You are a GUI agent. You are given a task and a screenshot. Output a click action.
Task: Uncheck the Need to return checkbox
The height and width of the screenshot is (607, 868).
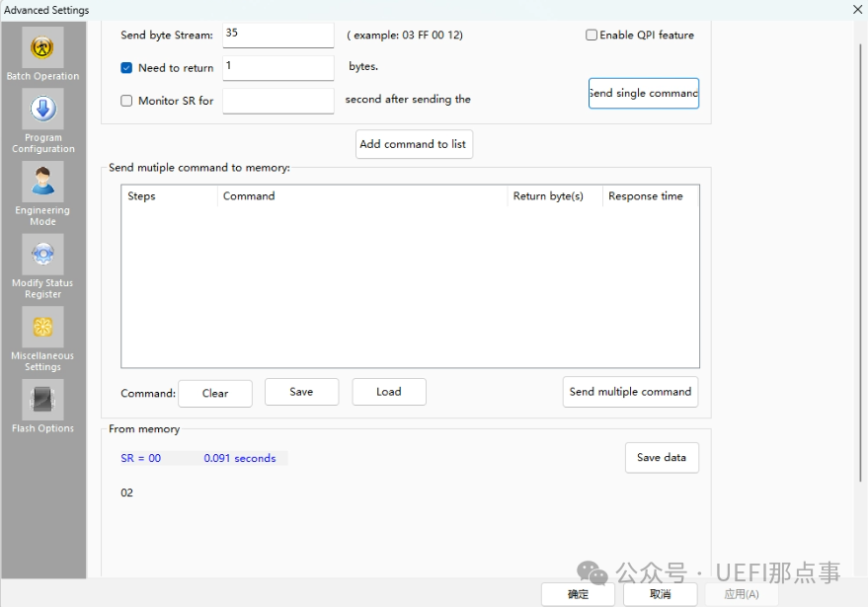[x=126, y=68]
